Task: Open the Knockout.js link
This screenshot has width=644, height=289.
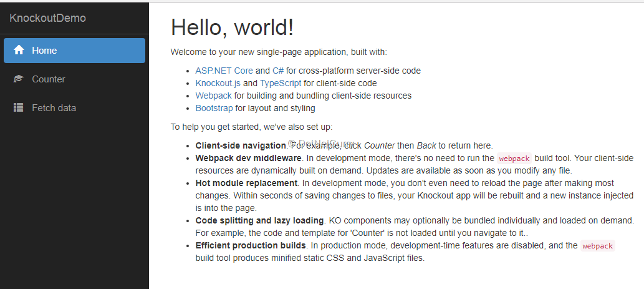Action: click(218, 83)
